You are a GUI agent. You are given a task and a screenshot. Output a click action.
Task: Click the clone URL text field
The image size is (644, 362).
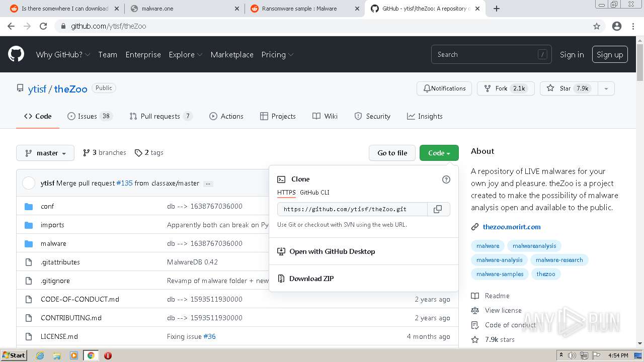352,209
